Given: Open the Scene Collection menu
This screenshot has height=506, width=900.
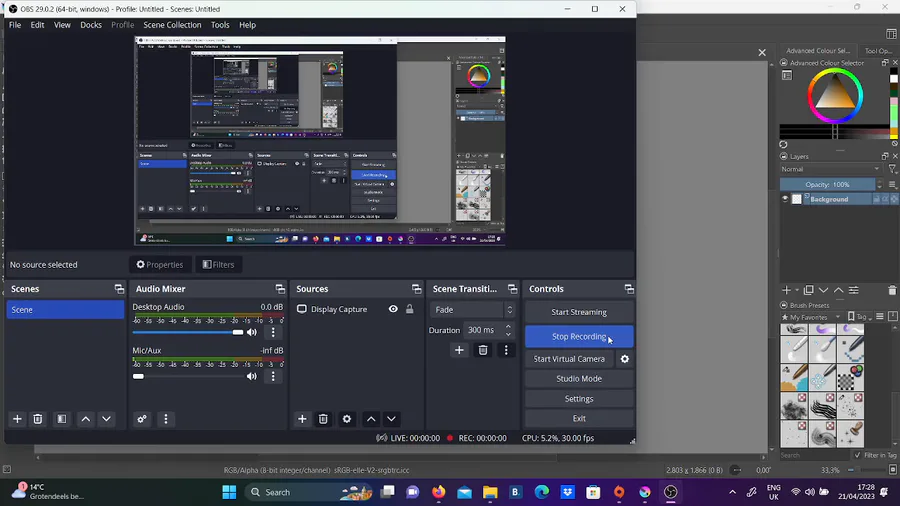Looking at the screenshot, I should 172,25.
